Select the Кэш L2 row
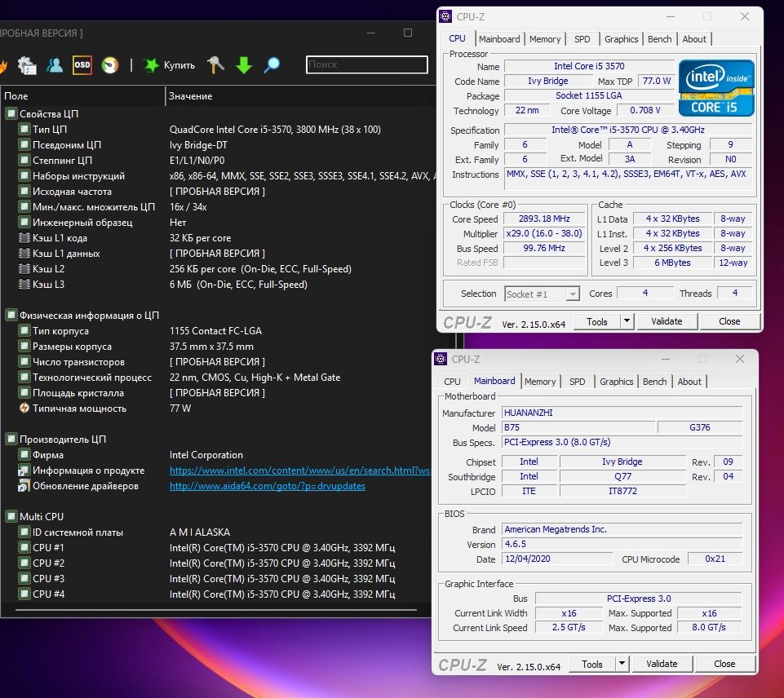Screen dimensions: 784x698 coord(218,269)
